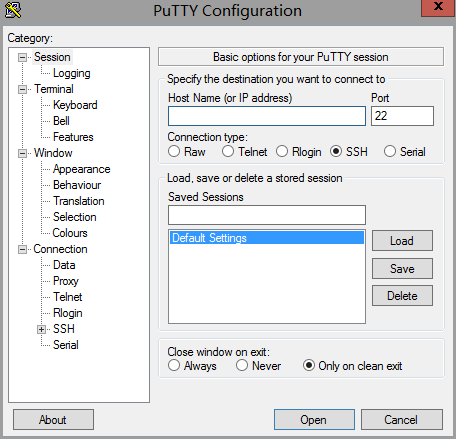
Task: Expand the SSH tree node
Action: pyautogui.click(x=41, y=329)
